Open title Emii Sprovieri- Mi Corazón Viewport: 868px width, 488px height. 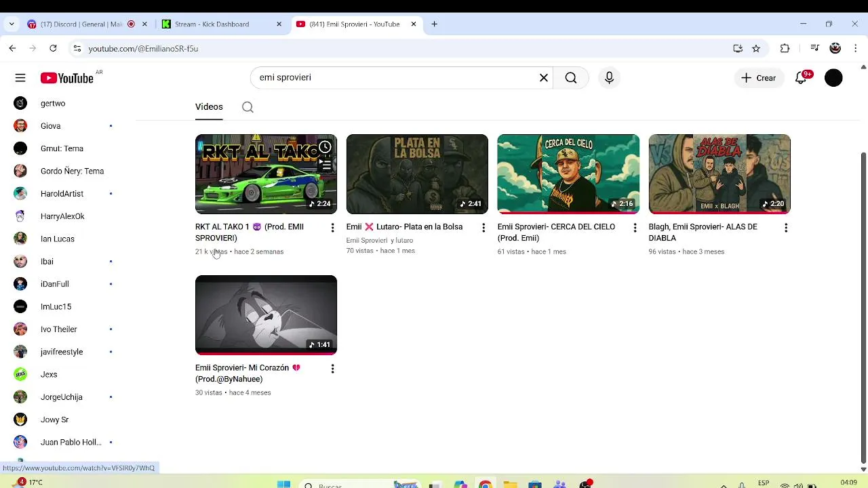click(x=248, y=373)
